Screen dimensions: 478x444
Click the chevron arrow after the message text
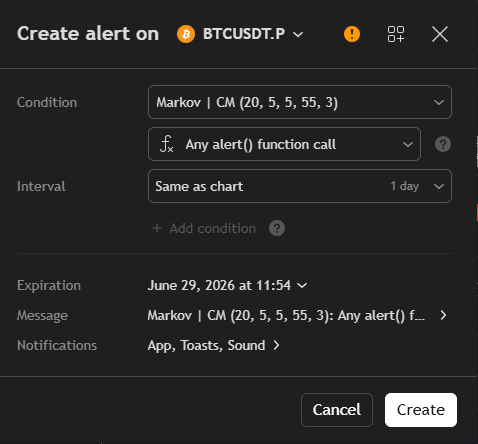pyautogui.click(x=443, y=315)
